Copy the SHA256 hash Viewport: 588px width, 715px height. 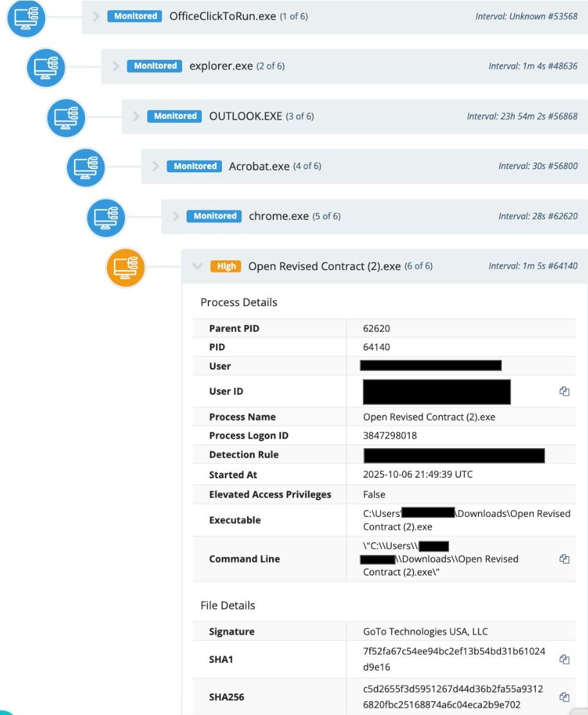click(564, 696)
